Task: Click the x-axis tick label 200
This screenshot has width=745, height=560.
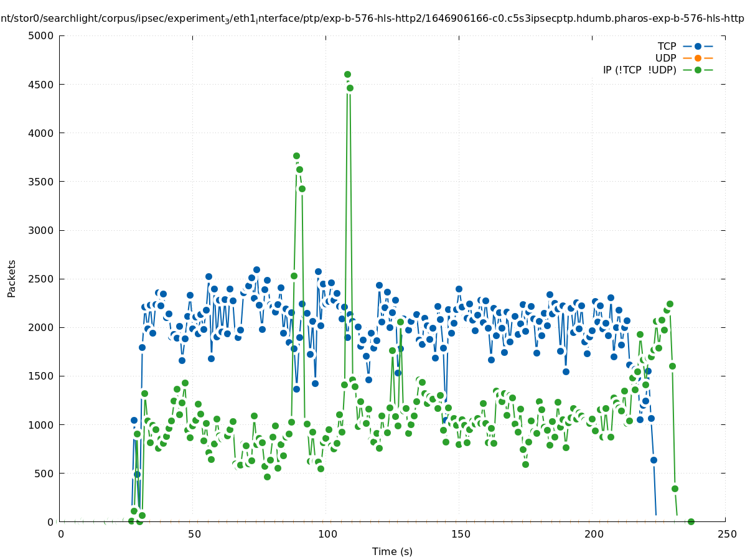Action: [594, 534]
